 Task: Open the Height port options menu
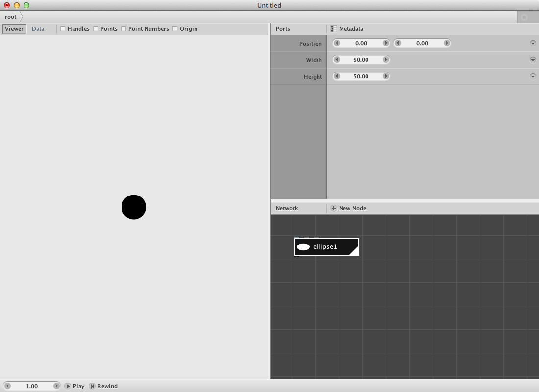(x=533, y=76)
